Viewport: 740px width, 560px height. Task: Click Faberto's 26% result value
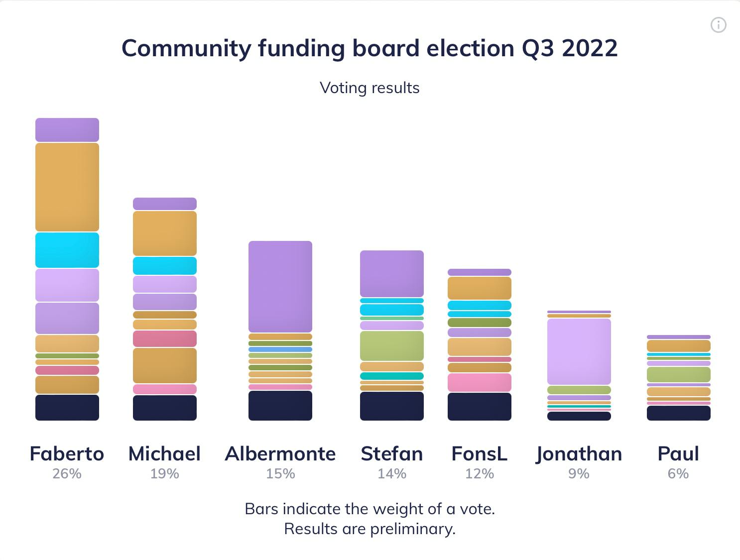(x=67, y=473)
